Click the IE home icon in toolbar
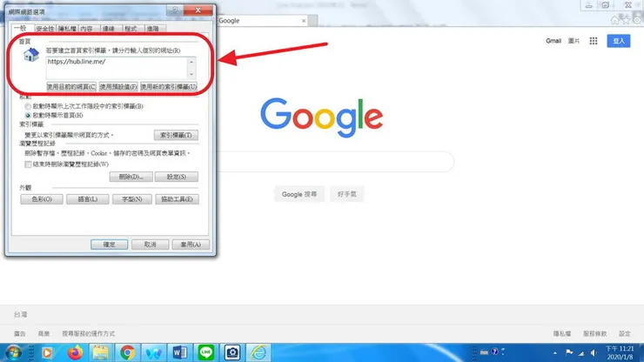Image resolution: width=644 pixels, height=362 pixels. (614, 20)
